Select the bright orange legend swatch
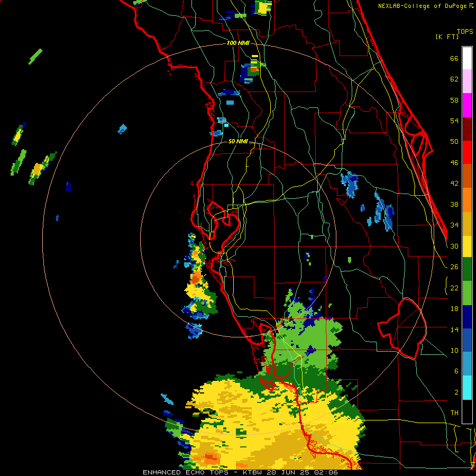The height and width of the screenshot is (476, 476). (x=467, y=199)
